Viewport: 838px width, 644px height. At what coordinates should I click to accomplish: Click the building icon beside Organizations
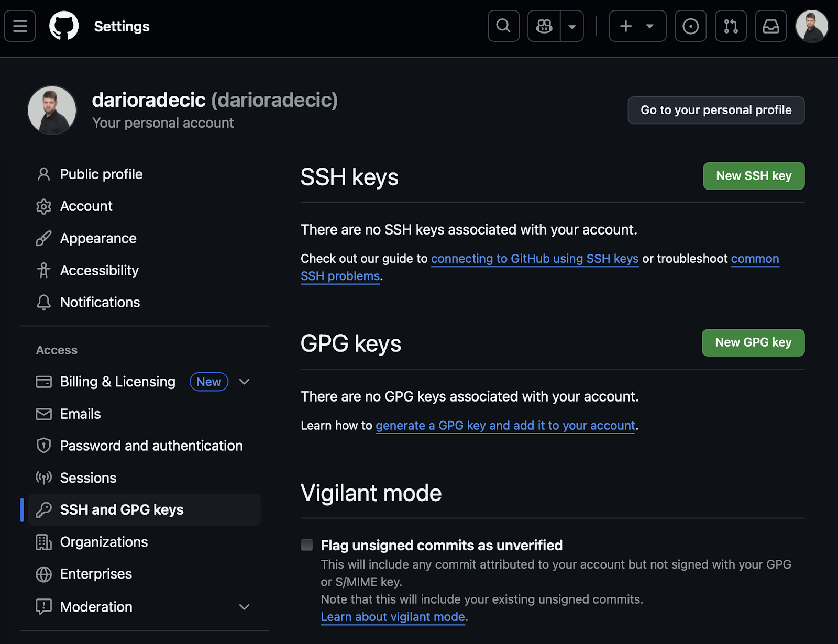tap(44, 542)
